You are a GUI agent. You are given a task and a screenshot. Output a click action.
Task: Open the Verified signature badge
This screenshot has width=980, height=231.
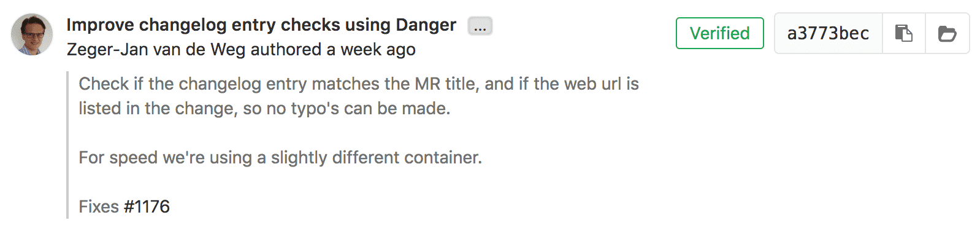point(719,33)
